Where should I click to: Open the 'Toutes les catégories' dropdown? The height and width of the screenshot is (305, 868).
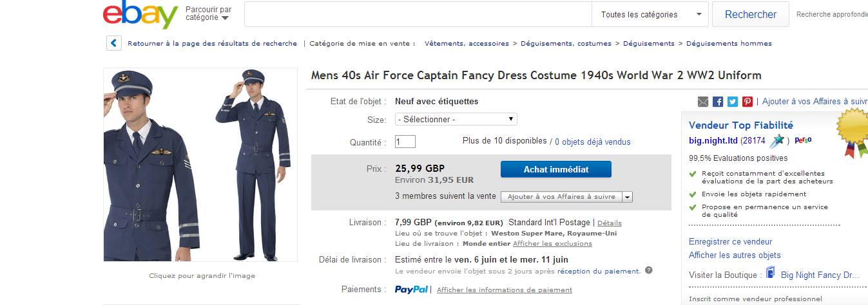651,14
